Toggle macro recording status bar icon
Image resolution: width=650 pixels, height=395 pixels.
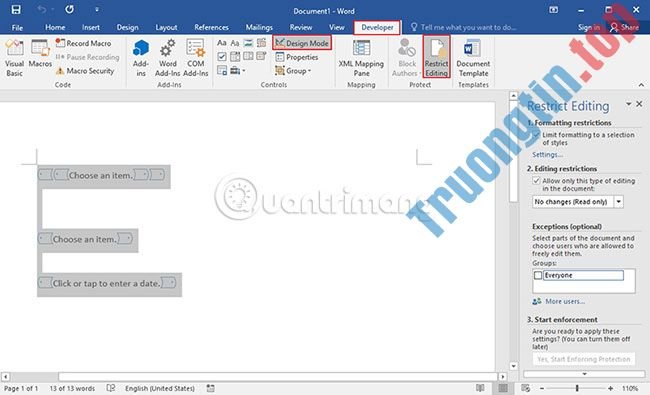(211, 388)
